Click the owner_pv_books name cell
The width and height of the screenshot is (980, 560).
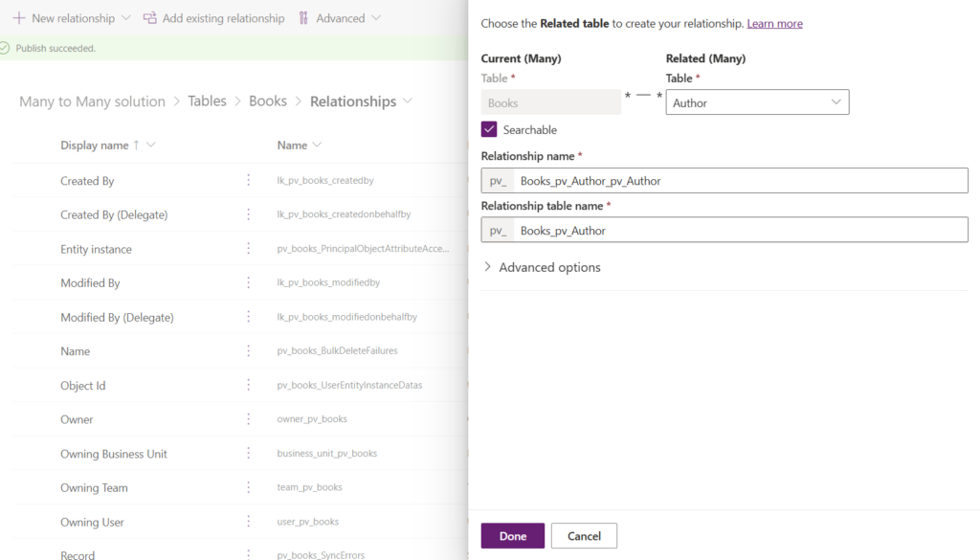(x=312, y=418)
